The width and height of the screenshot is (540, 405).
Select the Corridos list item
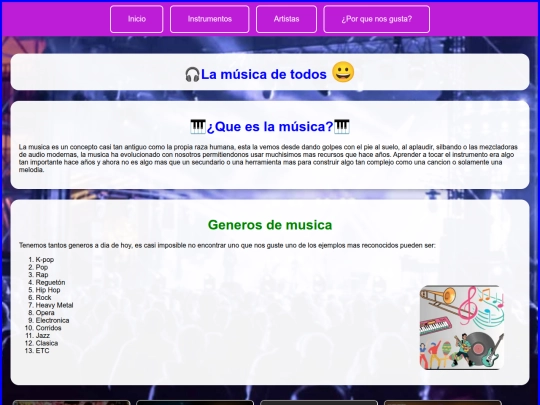coord(49,328)
